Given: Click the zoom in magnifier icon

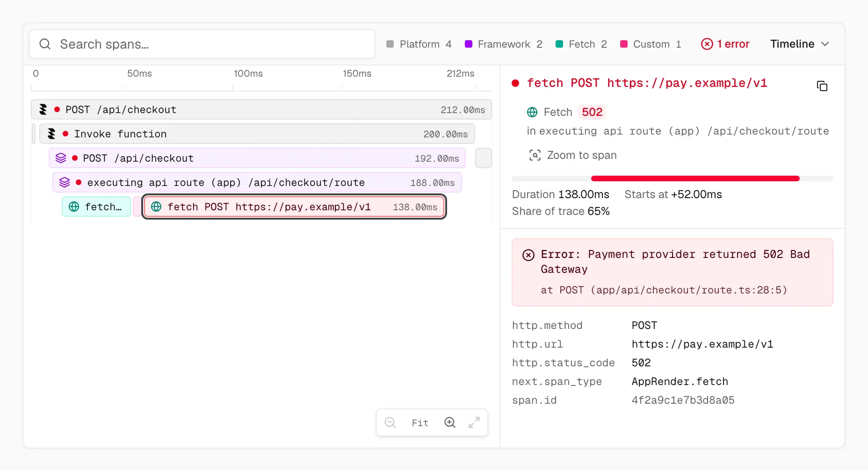Looking at the screenshot, I should pos(450,422).
